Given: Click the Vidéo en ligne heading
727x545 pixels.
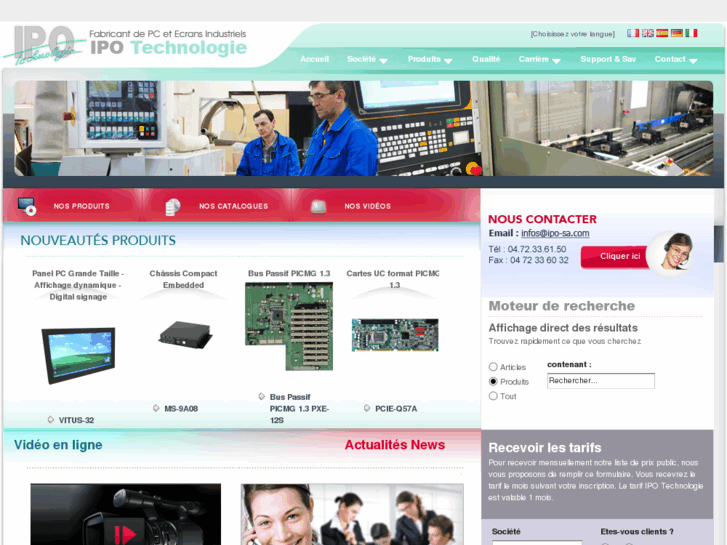Looking at the screenshot, I should (x=58, y=445).
